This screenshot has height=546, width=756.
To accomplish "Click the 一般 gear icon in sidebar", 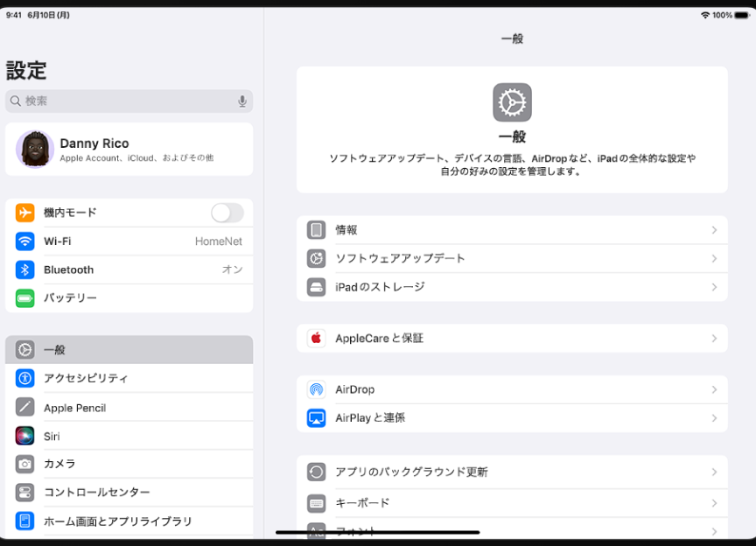I will tap(25, 350).
